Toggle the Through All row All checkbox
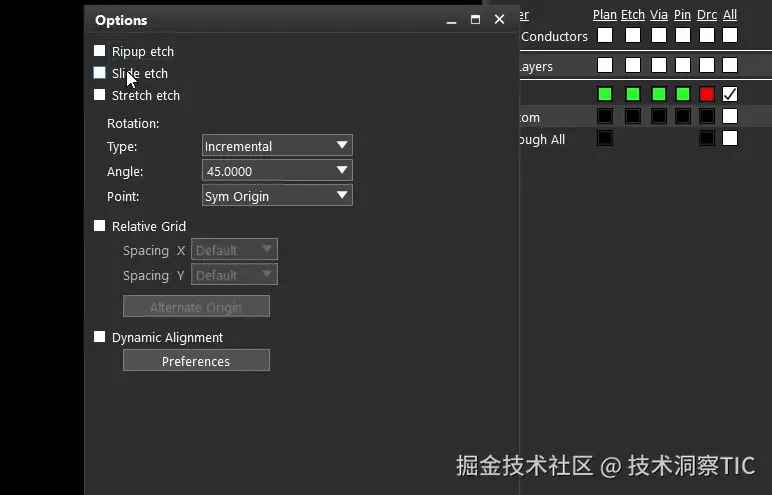 (730, 138)
